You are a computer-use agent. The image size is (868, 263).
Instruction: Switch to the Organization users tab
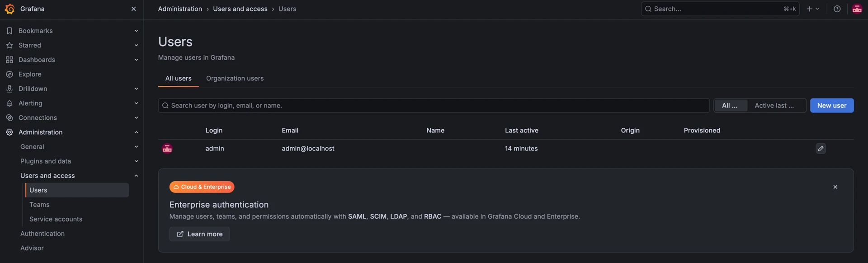[x=235, y=78]
